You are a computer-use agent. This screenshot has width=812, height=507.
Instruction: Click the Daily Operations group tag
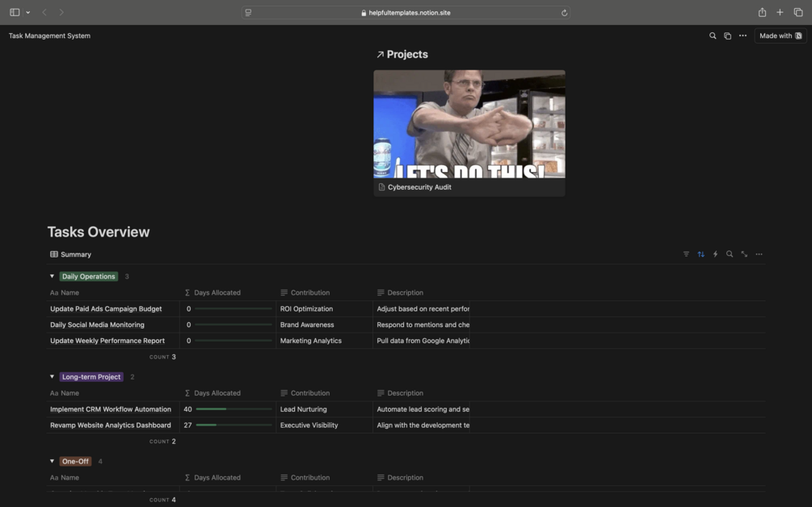[89, 276]
